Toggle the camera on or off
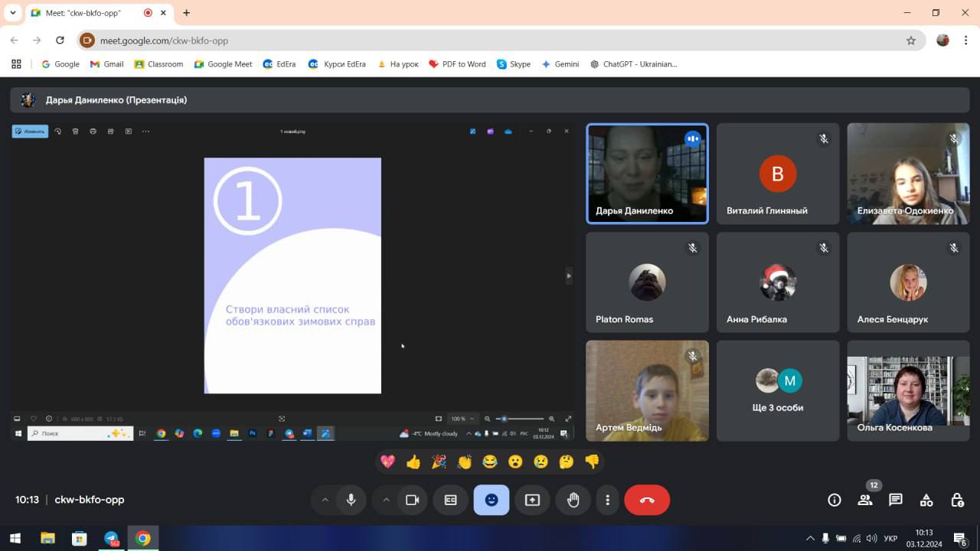The width and height of the screenshot is (980, 551). coord(412,500)
